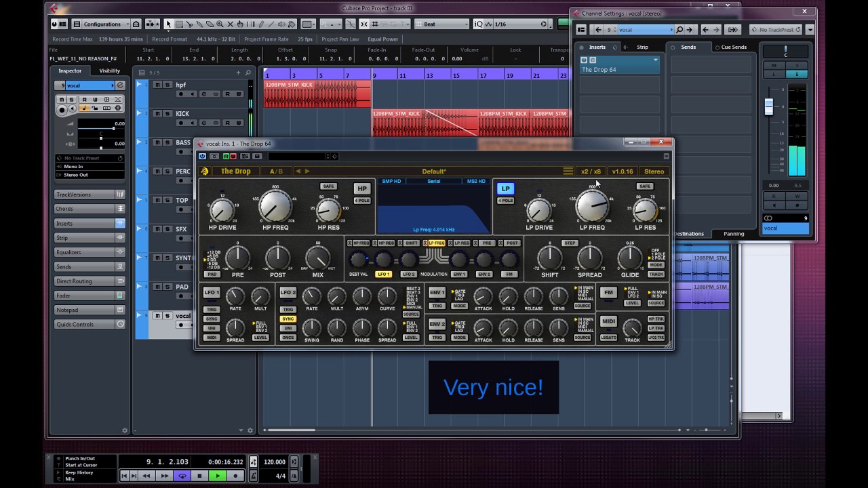The image size is (868, 488).
Task: Go to next preset arrow in The Drop
Action: 307,171
